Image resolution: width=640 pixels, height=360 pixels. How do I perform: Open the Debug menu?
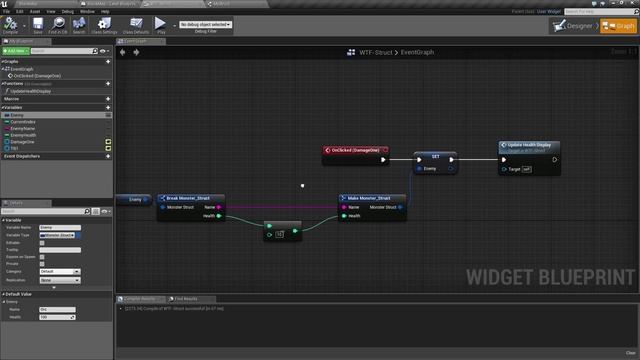coord(68,11)
